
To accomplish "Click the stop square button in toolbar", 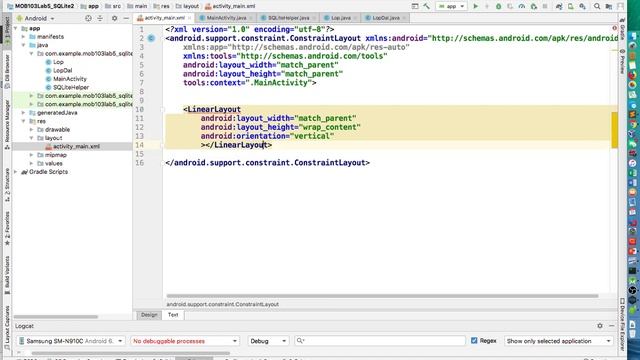I will (x=545, y=6).
